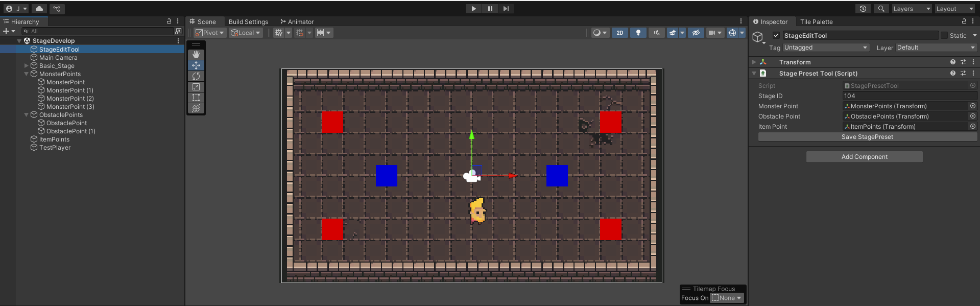Screen dimensions: 980x306
Task: Open the Tag Untagged dropdown
Action: pos(826,48)
